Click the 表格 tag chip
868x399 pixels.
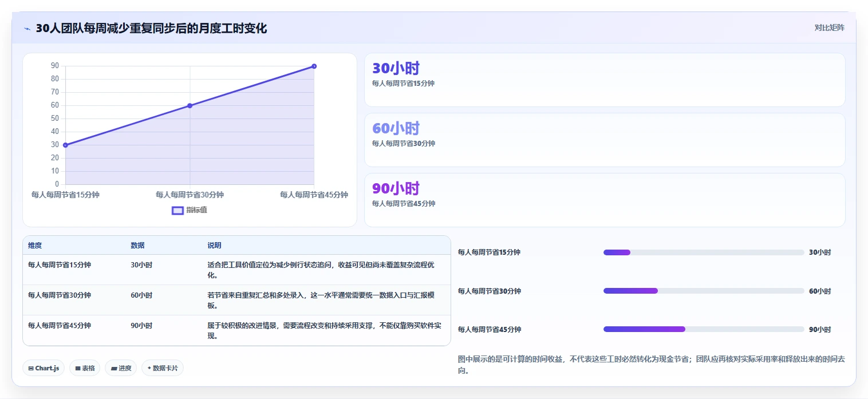coord(85,368)
